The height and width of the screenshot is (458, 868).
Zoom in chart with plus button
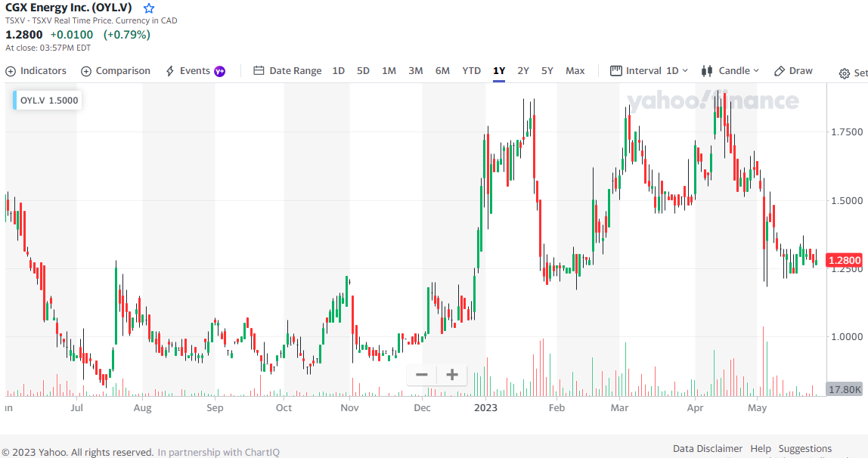coord(452,375)
